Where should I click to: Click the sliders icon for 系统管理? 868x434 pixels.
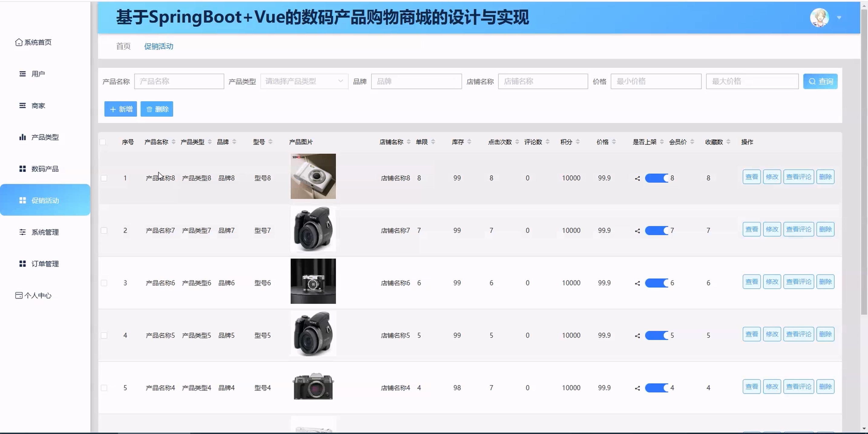pos(22,232)
